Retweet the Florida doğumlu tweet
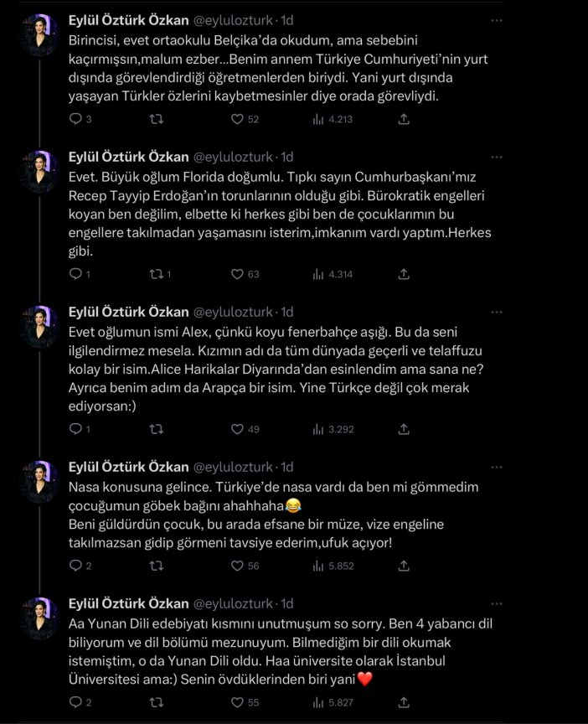Viewport: 588px width, 724px height. (155, 274)
